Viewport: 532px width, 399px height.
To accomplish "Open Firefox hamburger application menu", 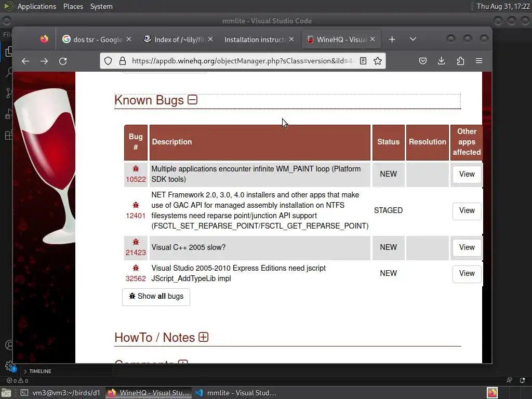I will (479, 61).
